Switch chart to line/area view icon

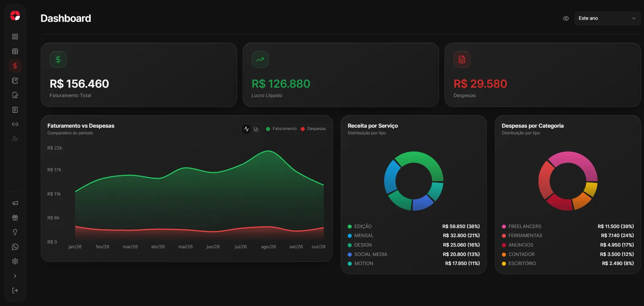246,129
